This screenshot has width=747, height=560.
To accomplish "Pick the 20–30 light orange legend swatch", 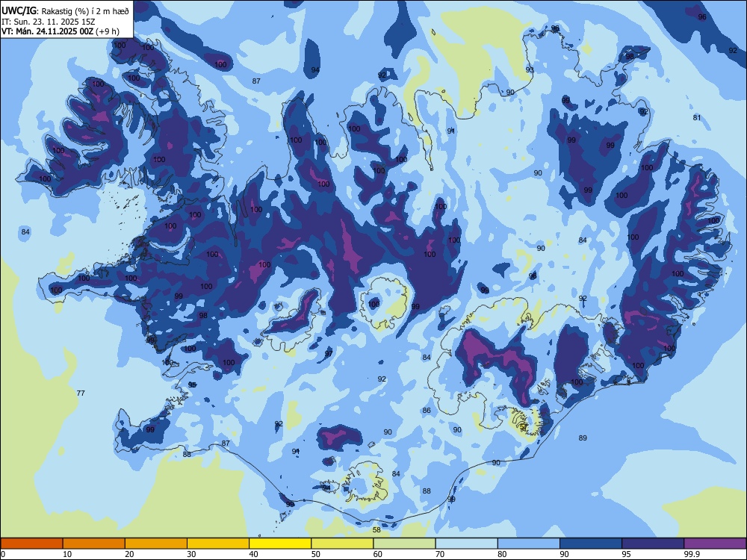I will coord(156,544).
